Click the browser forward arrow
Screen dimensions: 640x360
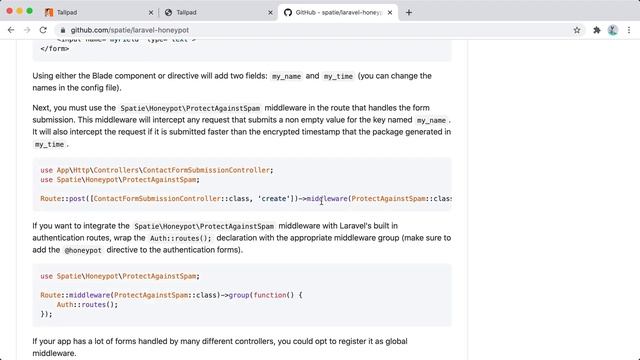[x=27, y=30]
